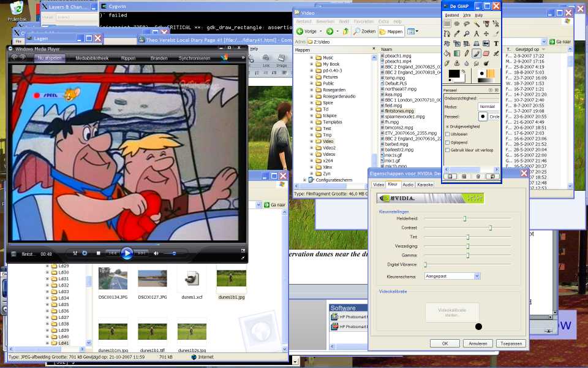Screen dimensions: 588x368
Task: Click Annuleren in the NVIDIA properties dialog
Action: point(478,343)
